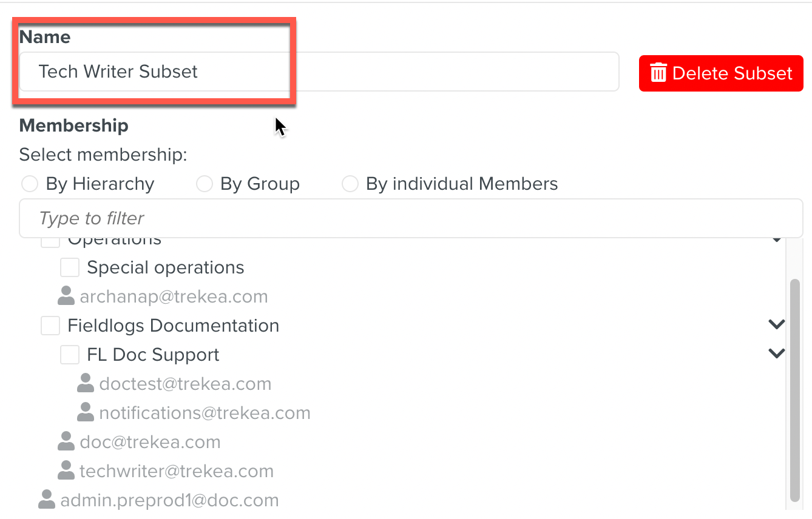This screenshot has width=812, height=519.
Task: Click the user icon beside notifications@trekea.com
Action: (86, 412)
